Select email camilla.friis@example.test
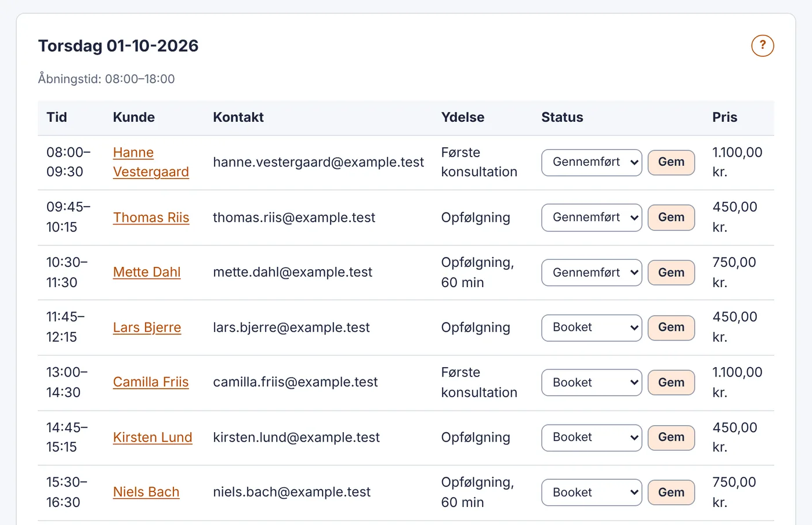 (295, 382)
